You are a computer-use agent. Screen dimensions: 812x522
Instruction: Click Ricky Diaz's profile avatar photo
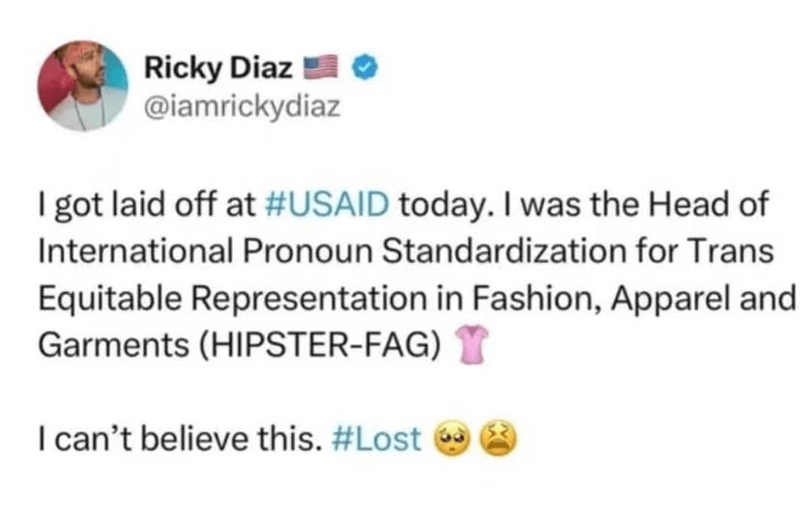pos(82,86)
